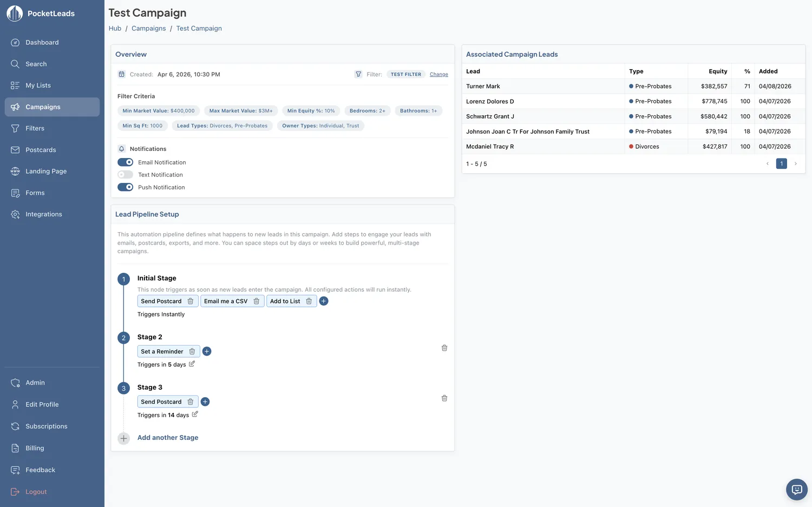Open Johnson Joan C Tr lead row
The width and height of the screenshot is (812, 507).
(x=633, y=131)
